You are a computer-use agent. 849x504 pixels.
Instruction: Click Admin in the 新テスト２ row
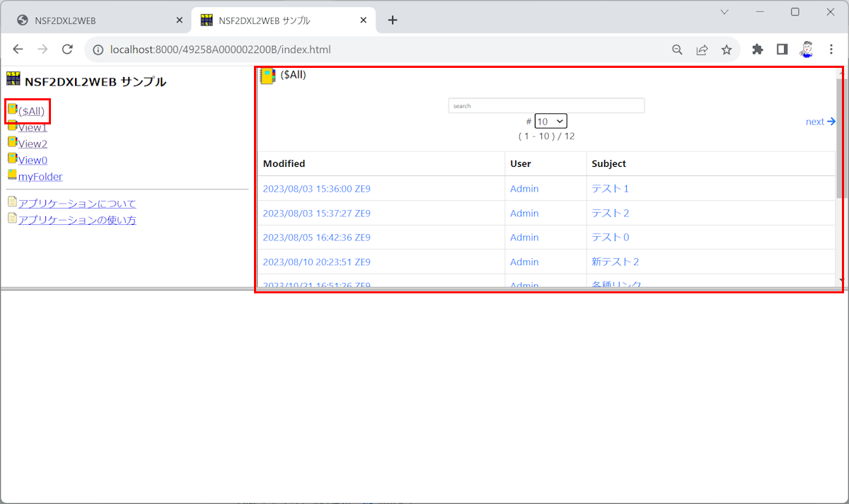pyautogui.click(x=524, y=262)
